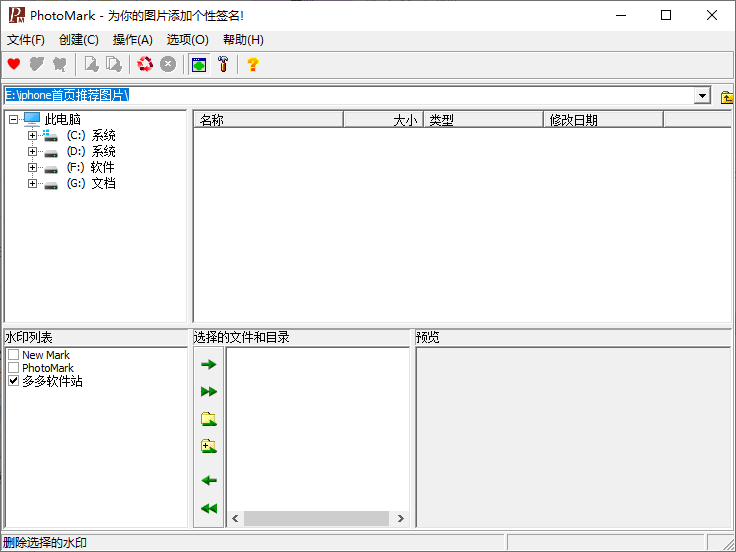Uncheck the 多多软件站 watermark checkbox
This screenshot has width=736, height=552.
(x=13, y=381)
